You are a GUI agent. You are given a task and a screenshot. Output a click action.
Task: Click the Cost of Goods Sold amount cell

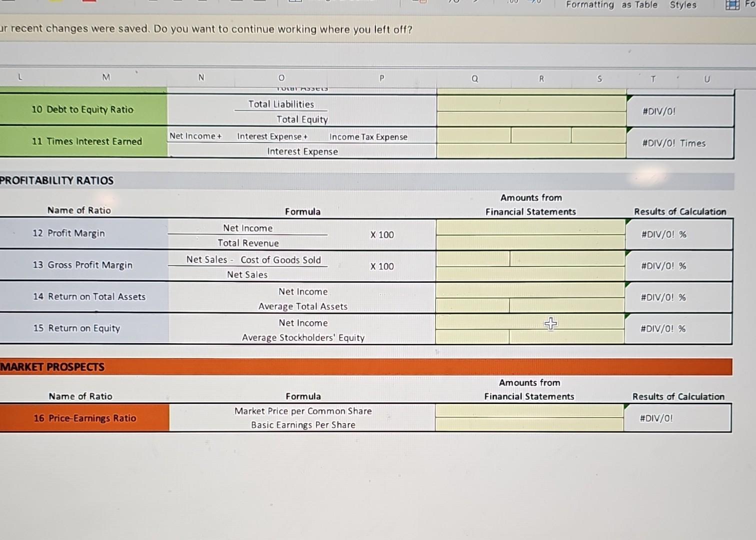[x=567, y=259]
